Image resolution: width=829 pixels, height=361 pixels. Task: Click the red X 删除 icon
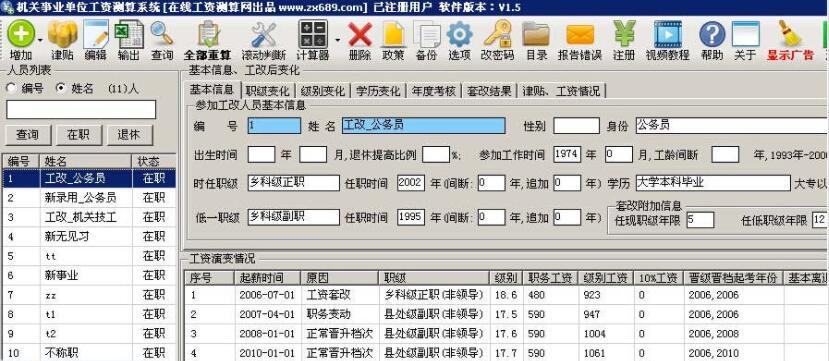tap(360, 35)
